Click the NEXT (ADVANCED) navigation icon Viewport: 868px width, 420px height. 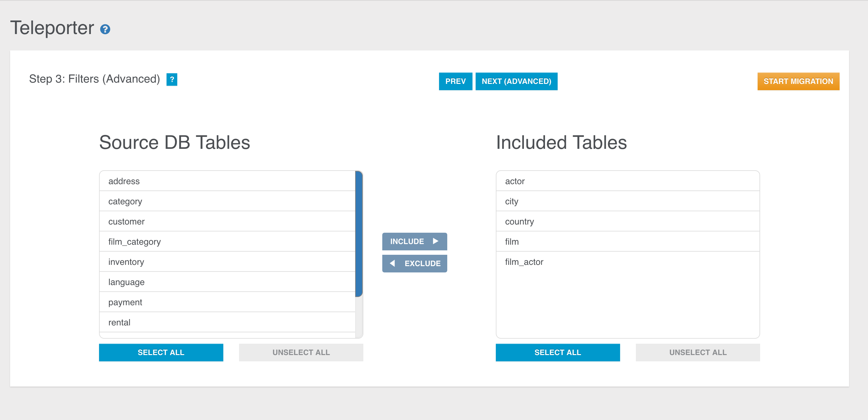(x=516, y=81)
